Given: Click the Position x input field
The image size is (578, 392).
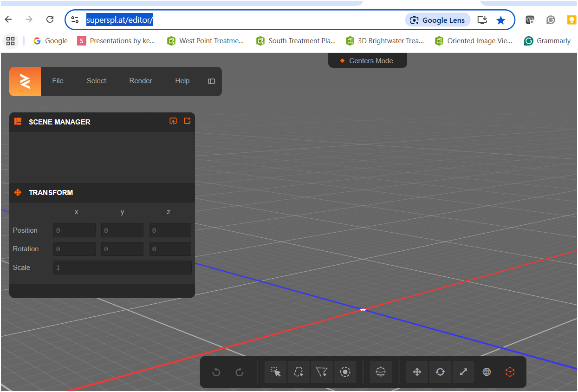Looking at the screenshot, I should [74, 230].
